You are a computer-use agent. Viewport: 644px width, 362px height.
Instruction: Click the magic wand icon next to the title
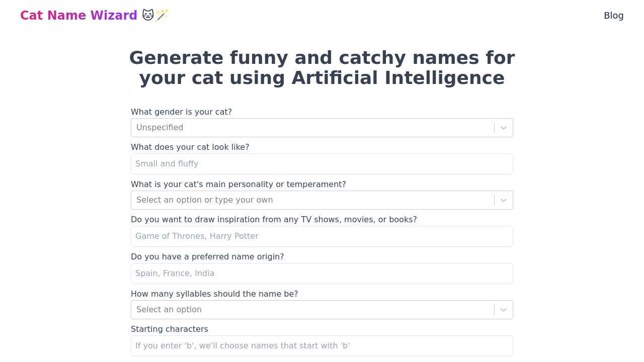tap(161, 15)
